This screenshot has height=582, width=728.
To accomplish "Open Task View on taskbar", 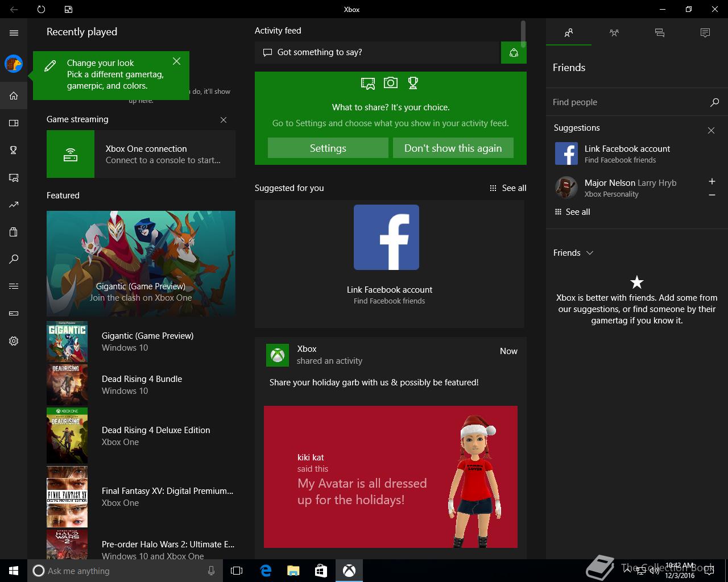I will click(237, 571).
